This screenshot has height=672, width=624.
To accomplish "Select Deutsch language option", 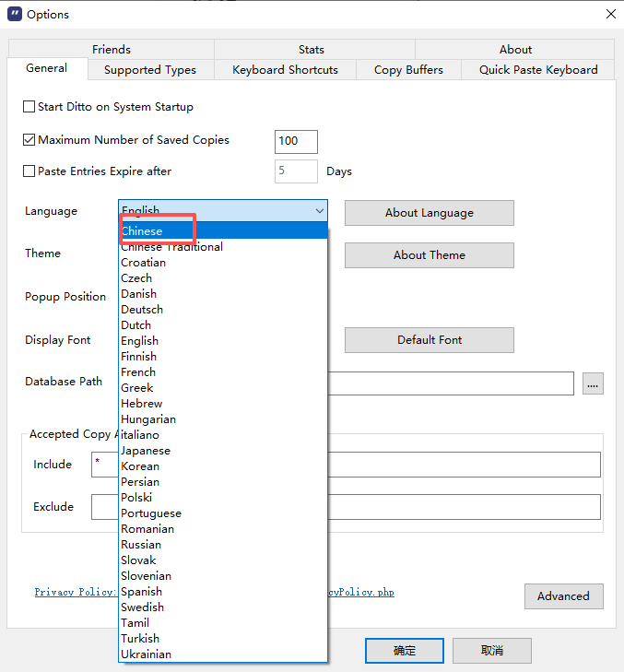I will pyautogui.click(x=223, y=310).
